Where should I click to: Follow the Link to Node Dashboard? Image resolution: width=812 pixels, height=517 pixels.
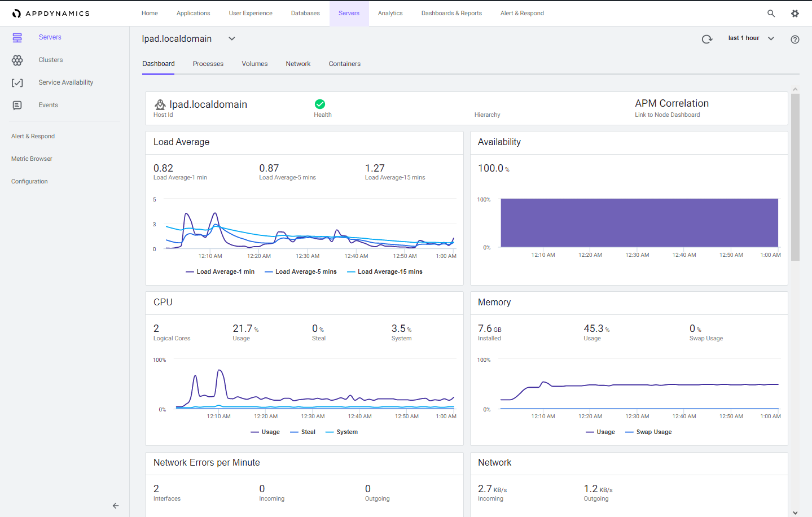tap(667, 115)
